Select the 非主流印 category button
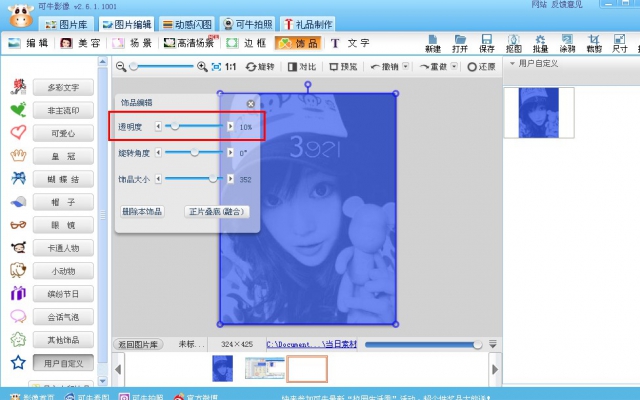Image resolution: width=640 pixels, height=400 pixels. click(x=63, y=110)
